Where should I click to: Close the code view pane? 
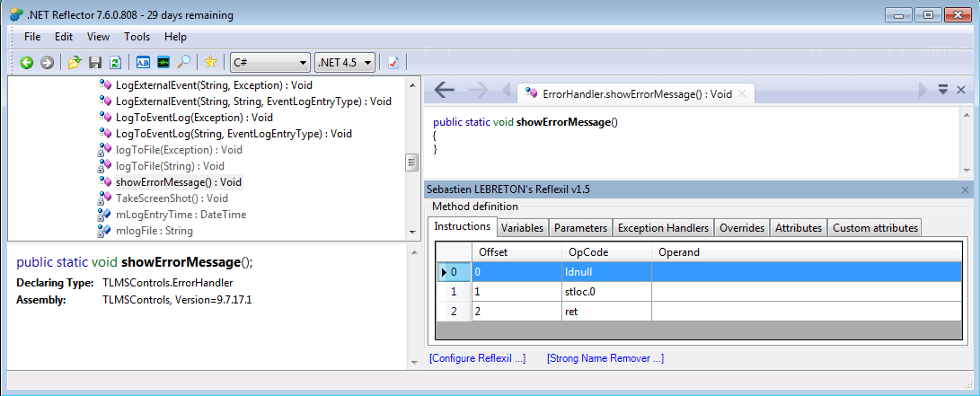(x=962, y=90)
